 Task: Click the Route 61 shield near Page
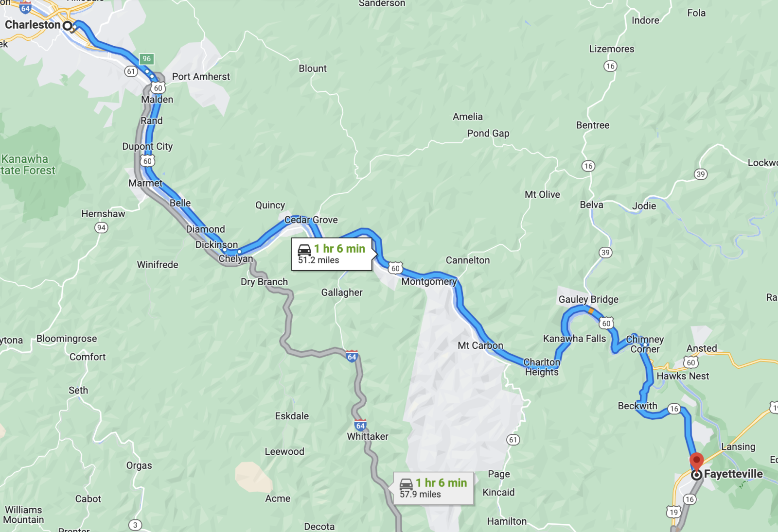point(513,440)
